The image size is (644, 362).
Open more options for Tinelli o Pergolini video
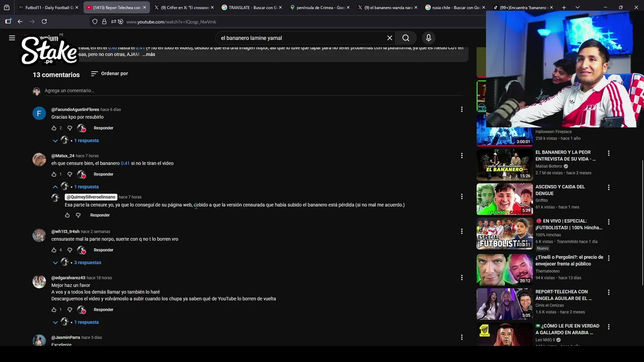click(x=608, y=258)
